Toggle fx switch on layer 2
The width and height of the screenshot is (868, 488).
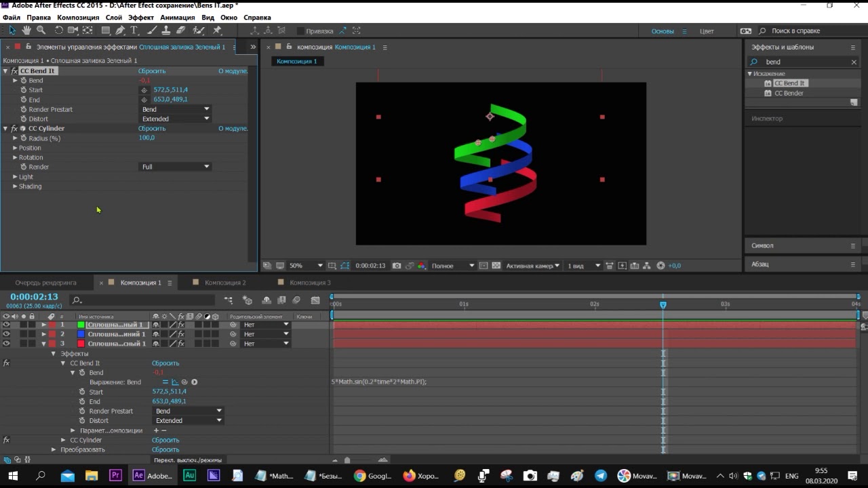[x=181, y=334]
